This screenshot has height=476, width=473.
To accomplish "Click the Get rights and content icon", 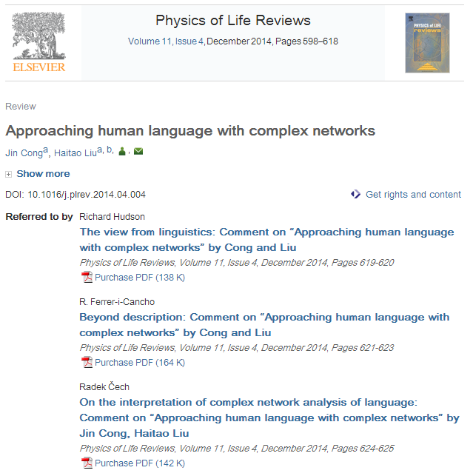I will pos(356,195).
